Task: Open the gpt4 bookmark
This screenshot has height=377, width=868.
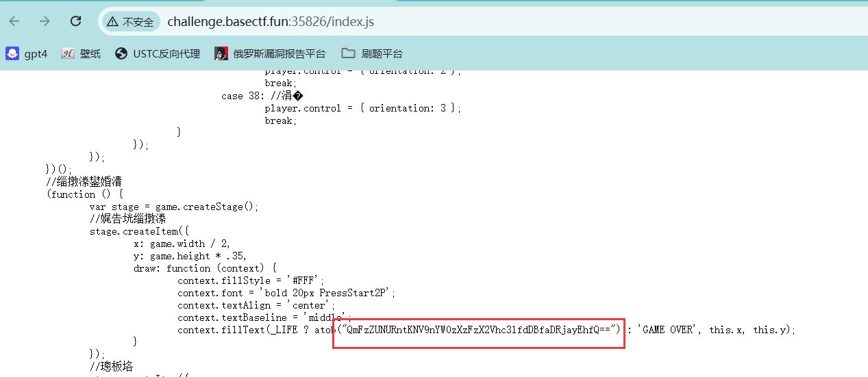Action: pos(27,53)
